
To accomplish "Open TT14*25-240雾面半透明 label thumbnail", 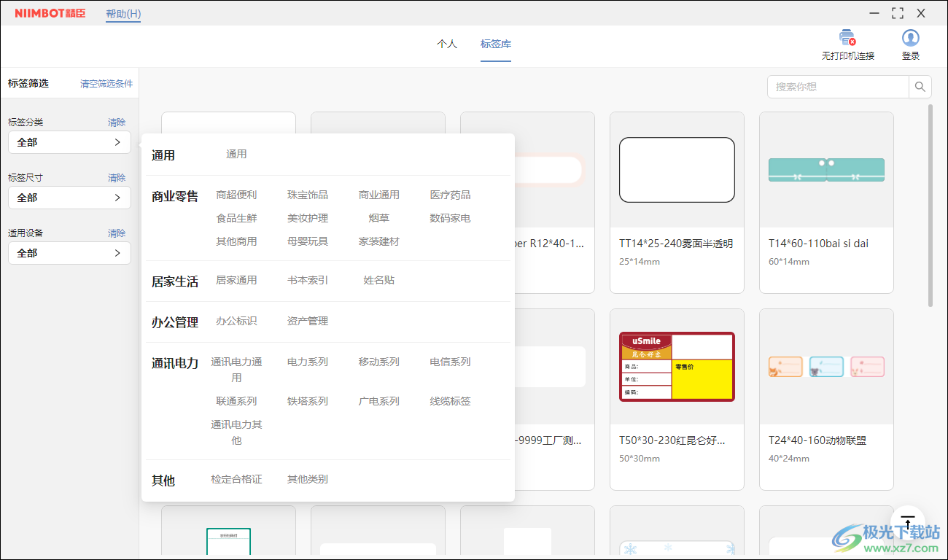I will pos(677,170).
